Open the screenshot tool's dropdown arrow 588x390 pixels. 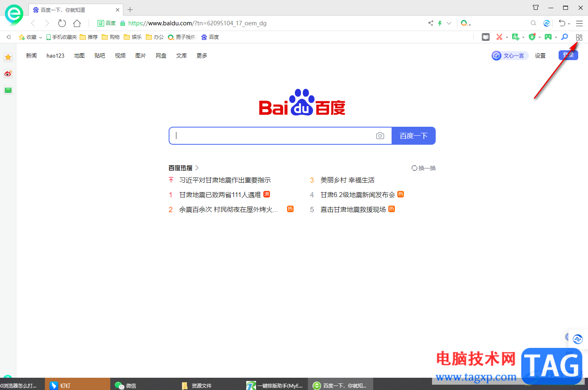[x=506, y=37]
